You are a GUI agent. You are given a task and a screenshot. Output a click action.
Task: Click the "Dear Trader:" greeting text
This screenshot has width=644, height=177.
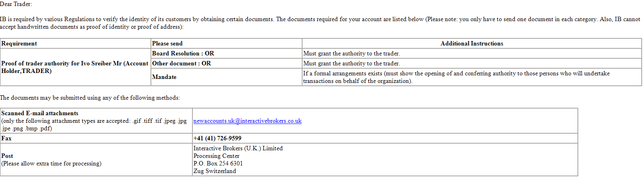(16, 4)
